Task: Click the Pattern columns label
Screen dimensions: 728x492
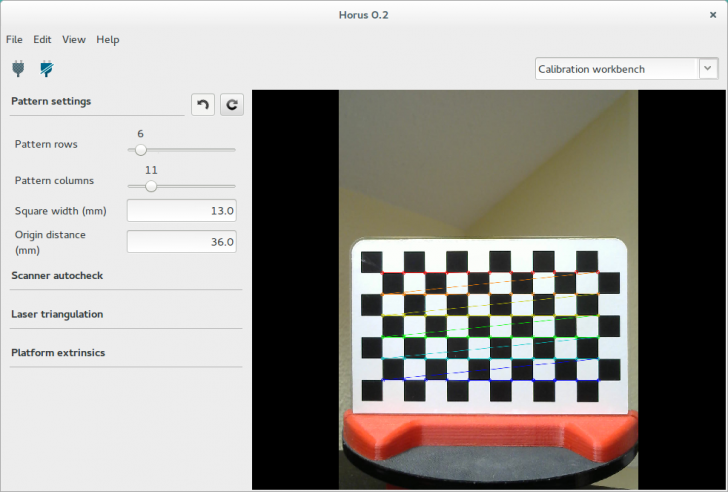Action: pos(54,181)
